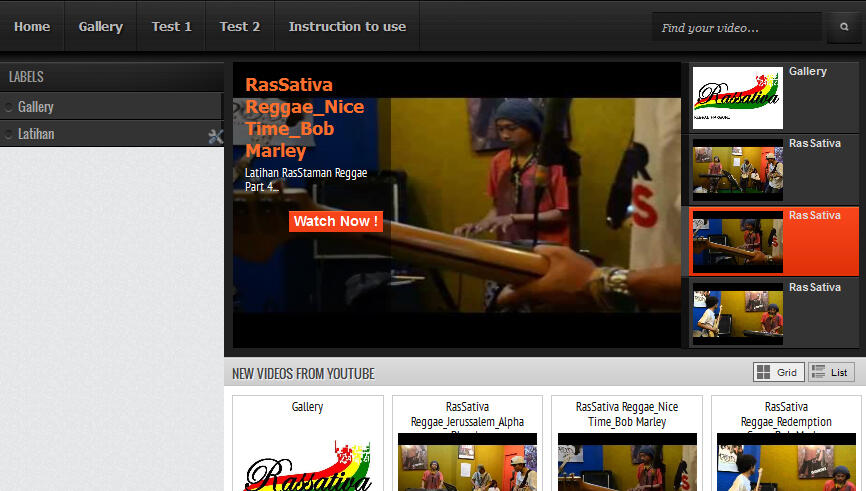Click the Grid view icon
This screenshot has width=866, height=491.
tap(763, 372)
